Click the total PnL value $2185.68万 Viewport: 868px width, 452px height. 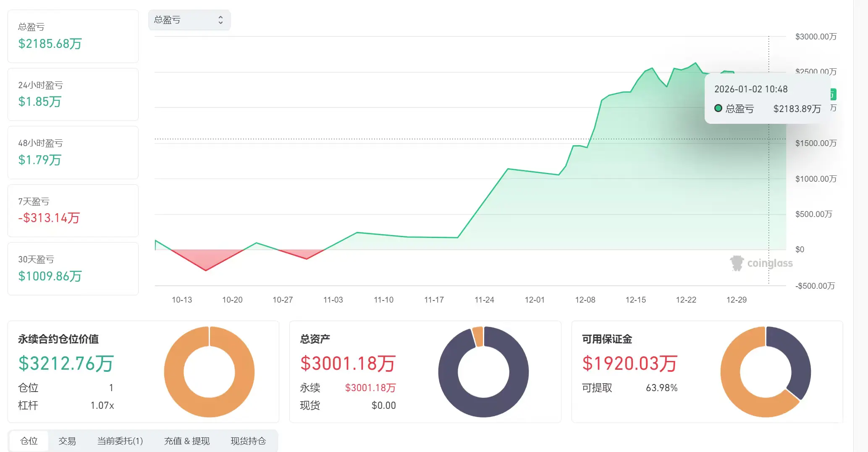[x=50, y=44]
